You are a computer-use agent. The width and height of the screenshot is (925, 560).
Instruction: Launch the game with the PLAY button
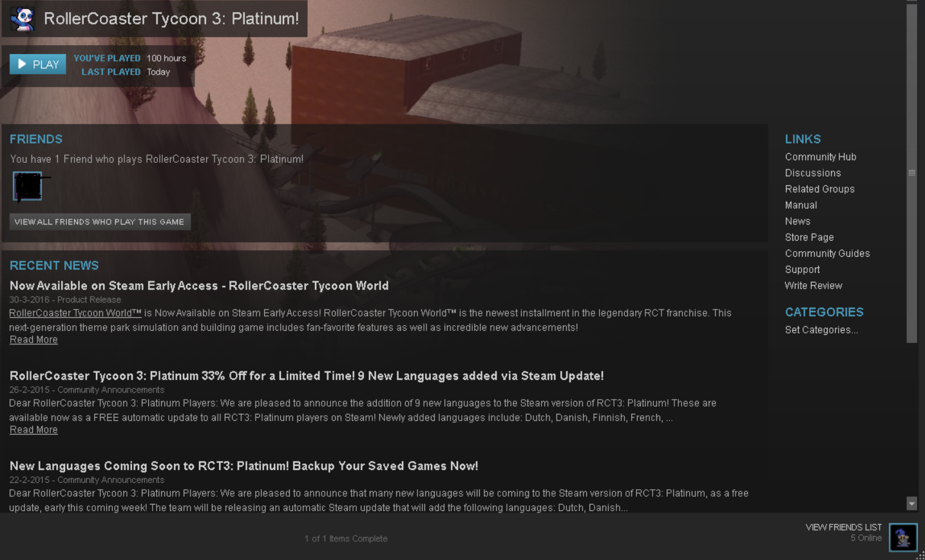(38, 64)
